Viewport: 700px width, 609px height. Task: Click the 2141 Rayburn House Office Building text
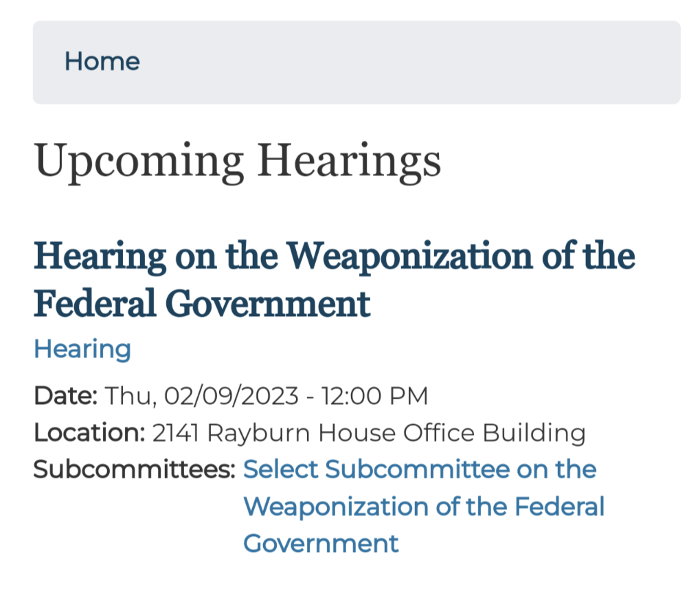coord(369,433)
